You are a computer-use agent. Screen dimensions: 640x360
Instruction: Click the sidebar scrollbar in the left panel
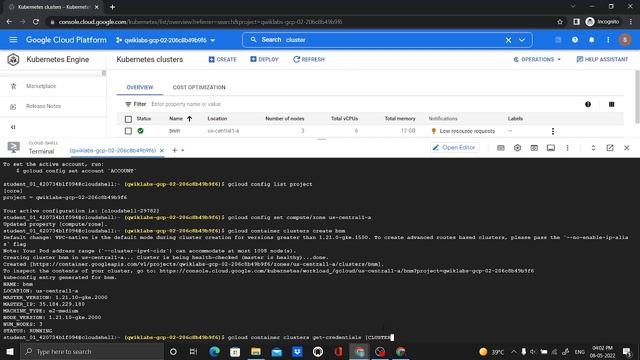click(104, 73)
